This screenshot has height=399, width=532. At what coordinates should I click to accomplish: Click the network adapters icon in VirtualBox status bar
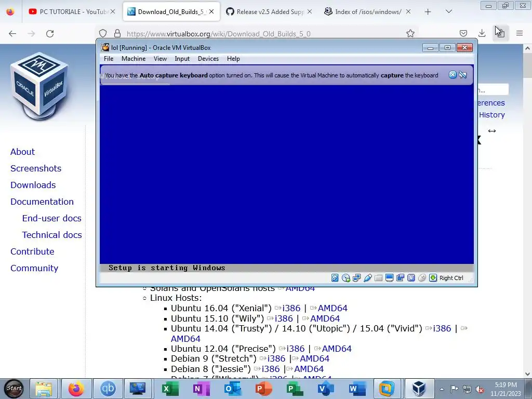[356, 278]
